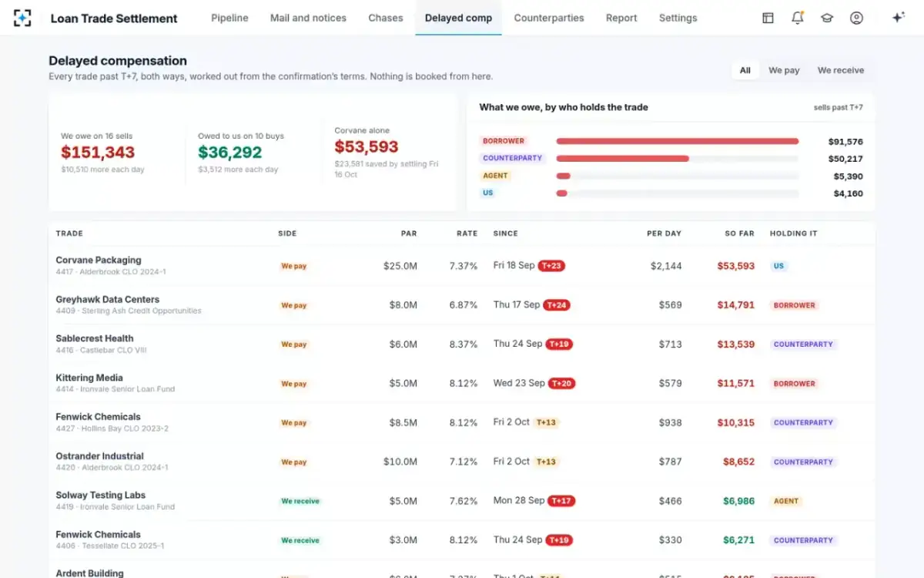Sort by the SO FAR column header
Image resolution: width=924 pixels, height=578 pixels.
pyautogui.click(x=739, y=234)
